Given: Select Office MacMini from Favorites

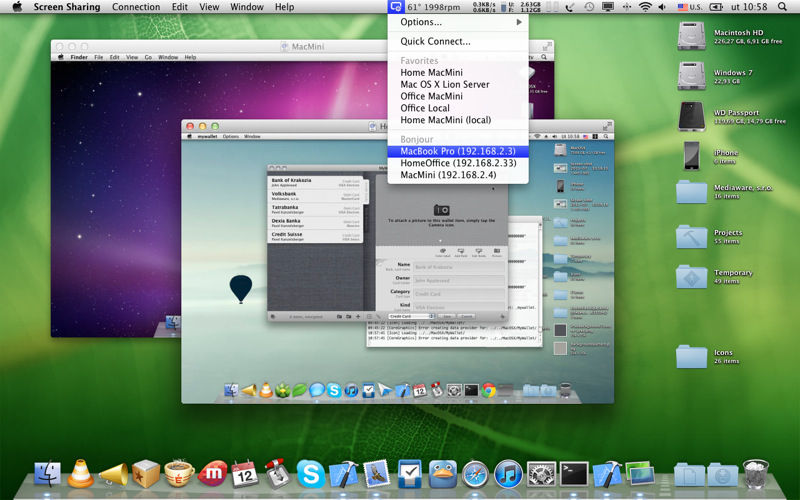Looking at the screenshot, I should 458,96.
